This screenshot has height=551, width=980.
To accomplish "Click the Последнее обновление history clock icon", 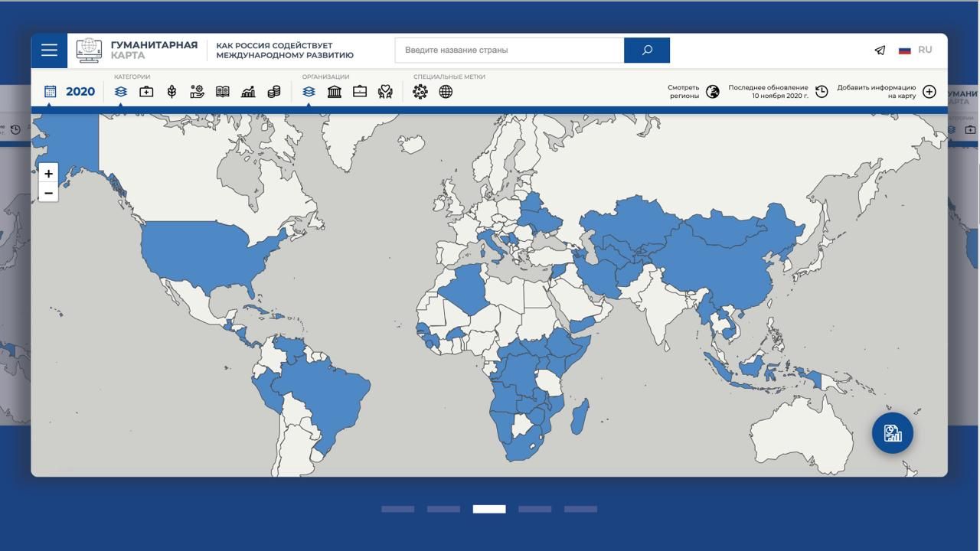I will click(822, 92).
